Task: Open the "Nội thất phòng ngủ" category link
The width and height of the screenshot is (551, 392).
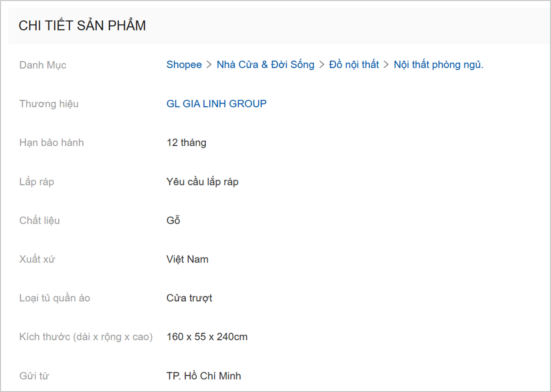Action: point(438,64)
